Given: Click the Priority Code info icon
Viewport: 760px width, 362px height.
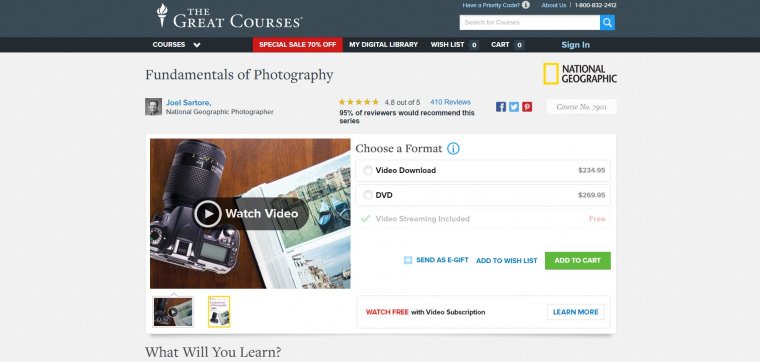Looking at the screenshot, I should point(526,5).
